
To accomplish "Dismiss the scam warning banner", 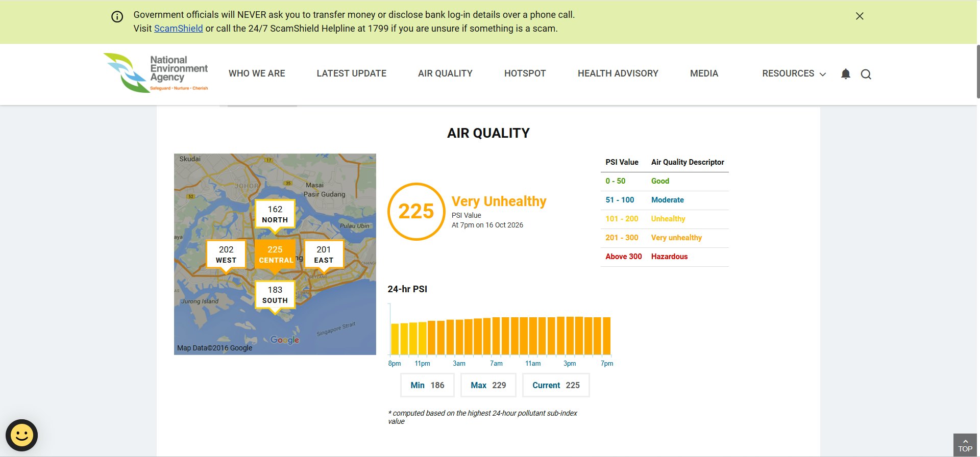I will click(860, 16).
